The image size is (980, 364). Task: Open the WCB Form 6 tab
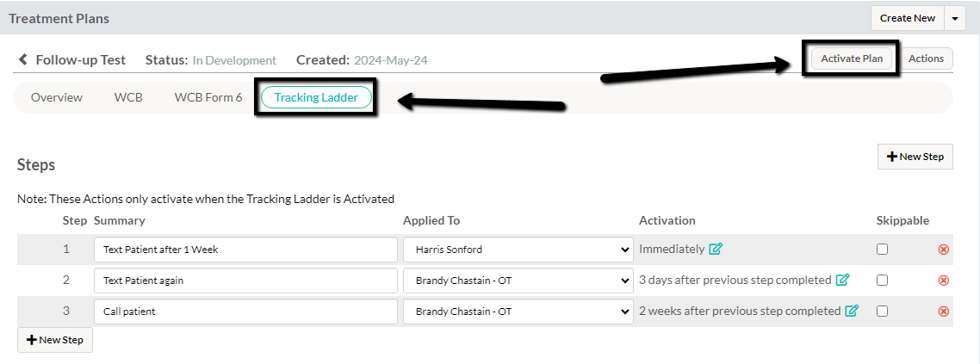tap(208, 97)
